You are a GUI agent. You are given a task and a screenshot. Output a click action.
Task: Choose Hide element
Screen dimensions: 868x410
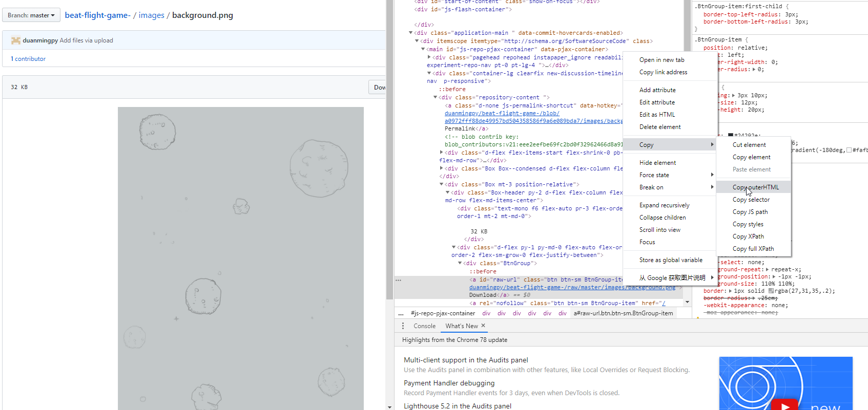point(670,163)
